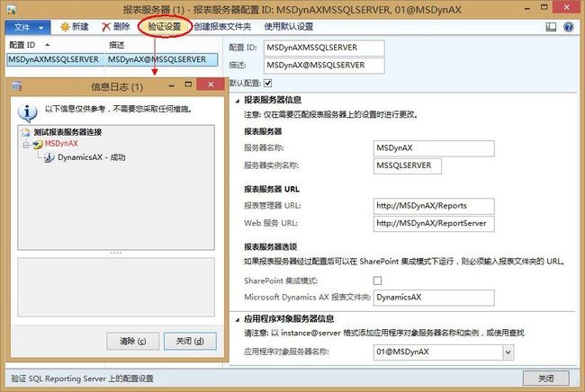This screenshot has height=392, width=585.
Task: Click the status bar text 验证 SQL Reporting Server
Action: click(x=82, y=379)
